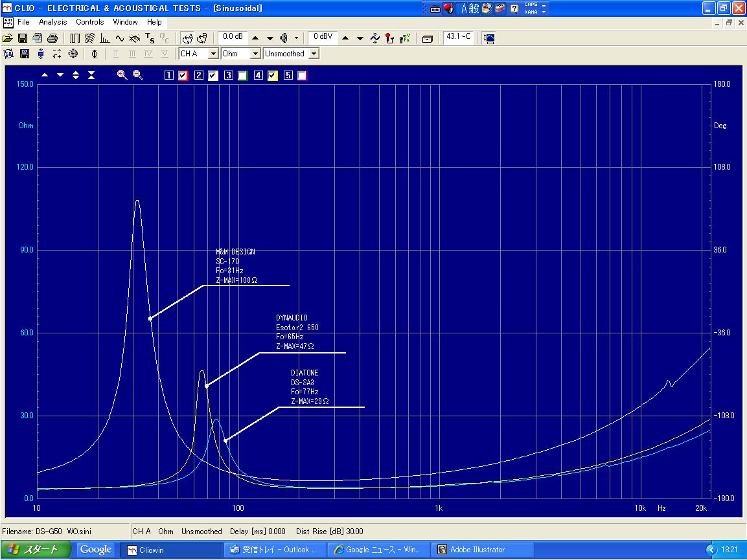Open the Controls menu

(x=89, y=22)
